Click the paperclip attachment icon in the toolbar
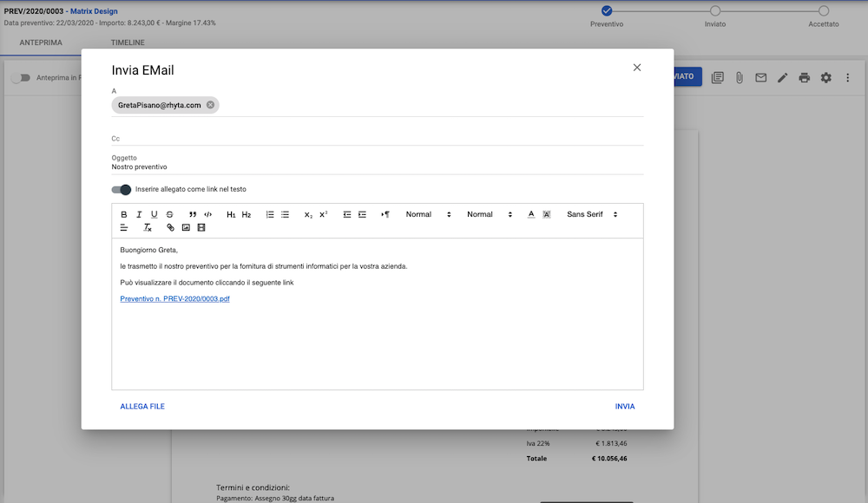This screenshot has width=868, height=503. 740,78
